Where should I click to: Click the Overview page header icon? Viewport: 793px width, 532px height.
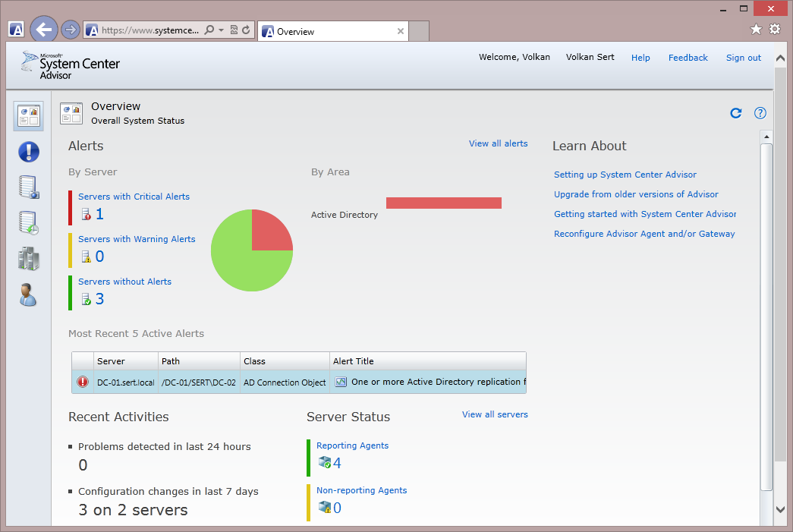pos(71,113)
